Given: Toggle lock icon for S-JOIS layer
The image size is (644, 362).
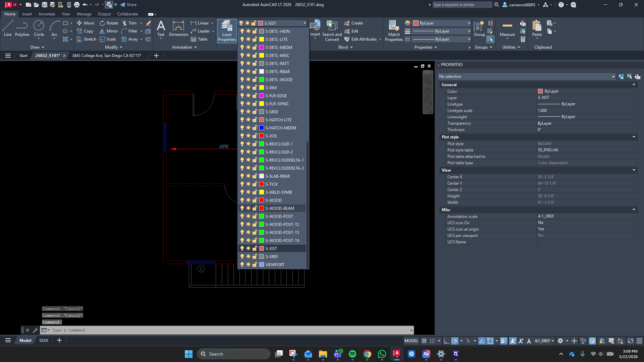Looking at the screenshot, I should (x=255, y=136).
